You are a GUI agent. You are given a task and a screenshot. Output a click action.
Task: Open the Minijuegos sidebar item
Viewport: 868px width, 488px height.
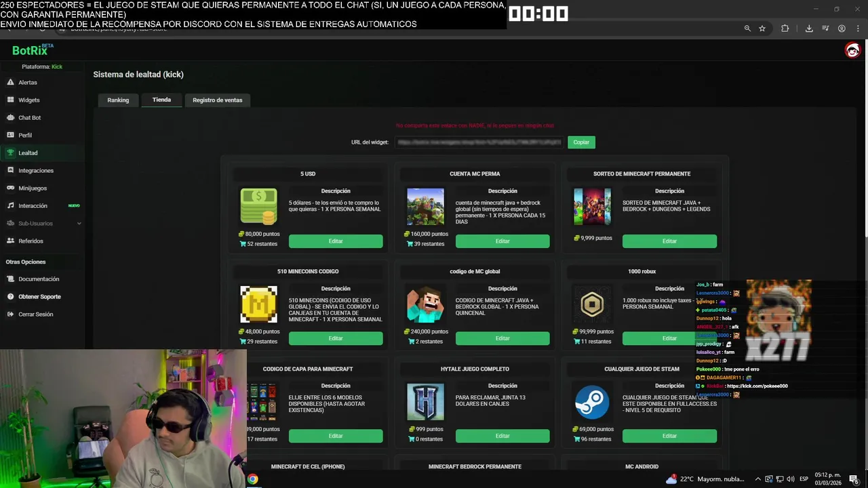coord(33,188)
